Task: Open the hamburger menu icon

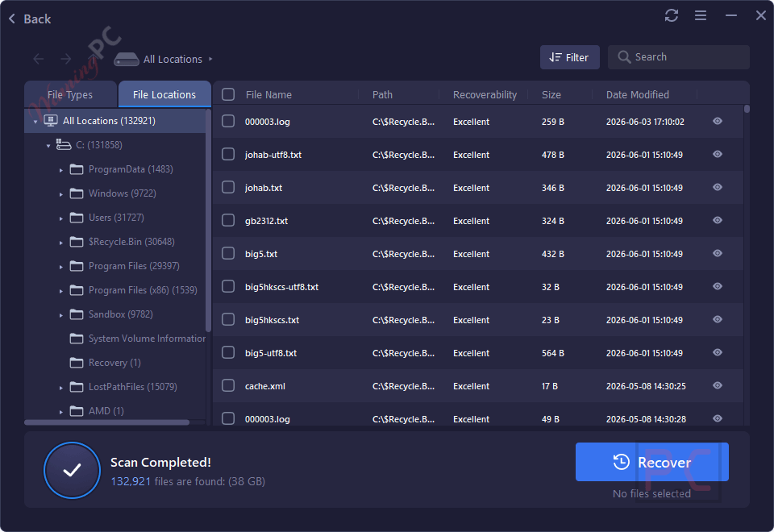Action: tap(701, 15)
